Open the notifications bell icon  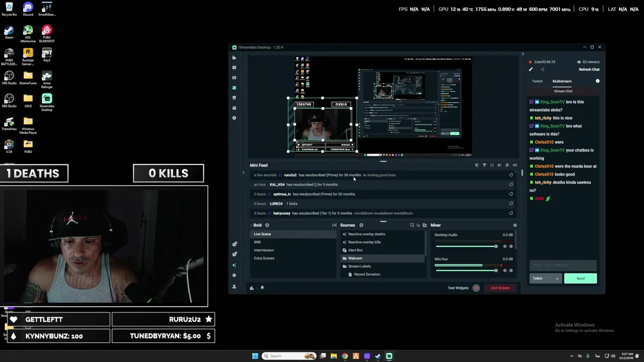coord(262,288)
